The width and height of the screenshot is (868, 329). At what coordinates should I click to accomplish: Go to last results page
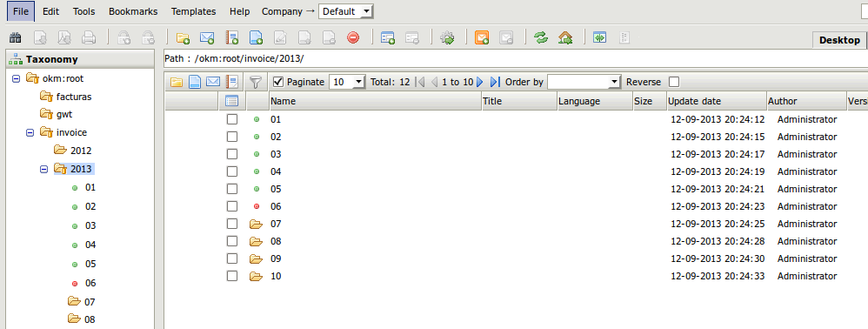click(x=495, y=82)
